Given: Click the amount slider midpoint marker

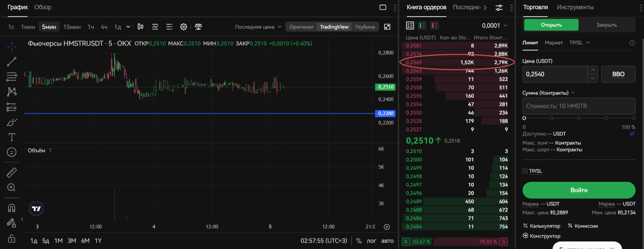Looking at the screenshot, I should (x=579, y=118).
